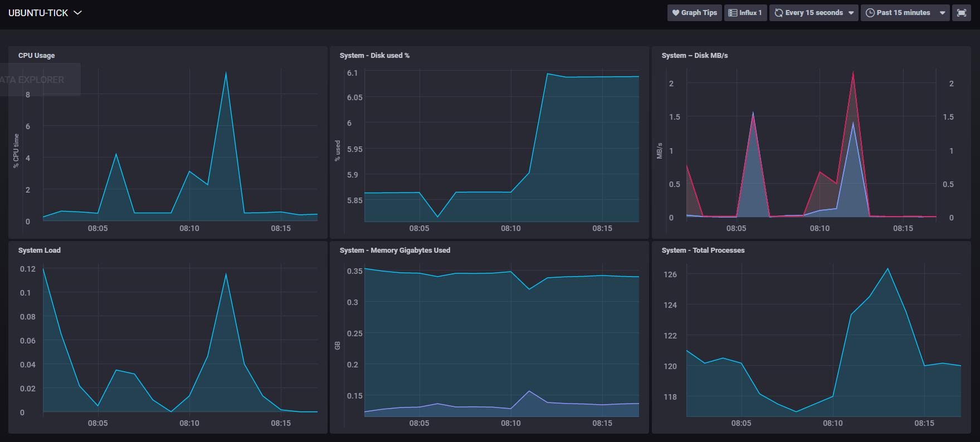Click the purple line bump in Memory graph
Screen dimensions: 980x442
(529, 391)
